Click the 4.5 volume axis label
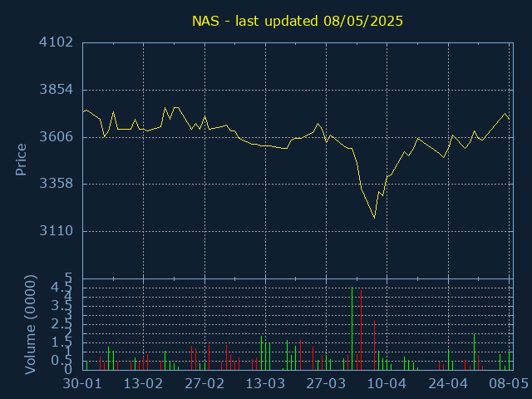 (x=62, y=288)
